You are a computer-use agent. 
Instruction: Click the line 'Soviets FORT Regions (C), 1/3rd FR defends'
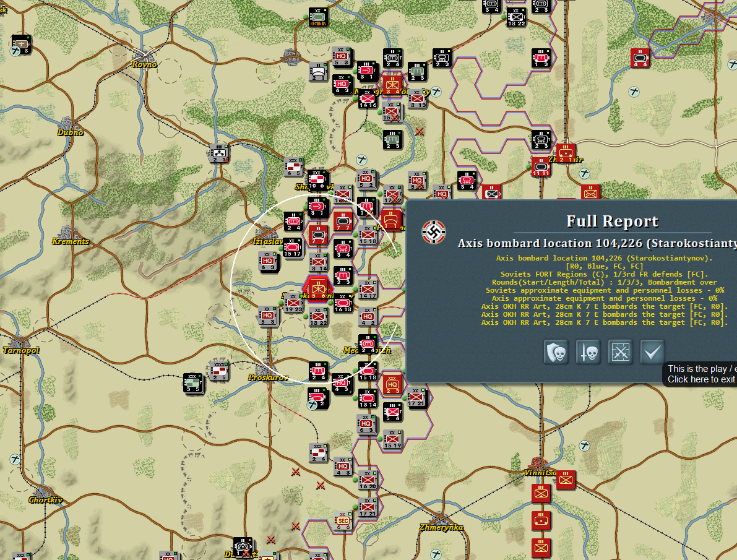point(605,274)
